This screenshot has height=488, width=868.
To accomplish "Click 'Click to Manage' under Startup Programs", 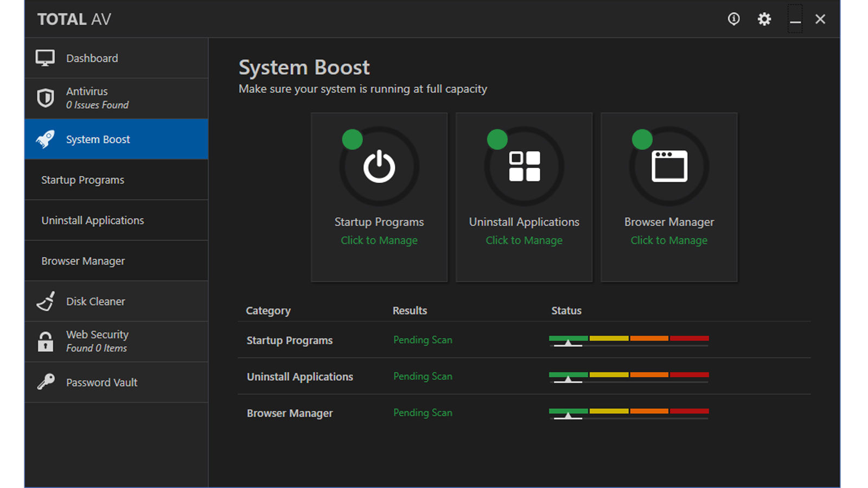I will (x=379, y=240).
